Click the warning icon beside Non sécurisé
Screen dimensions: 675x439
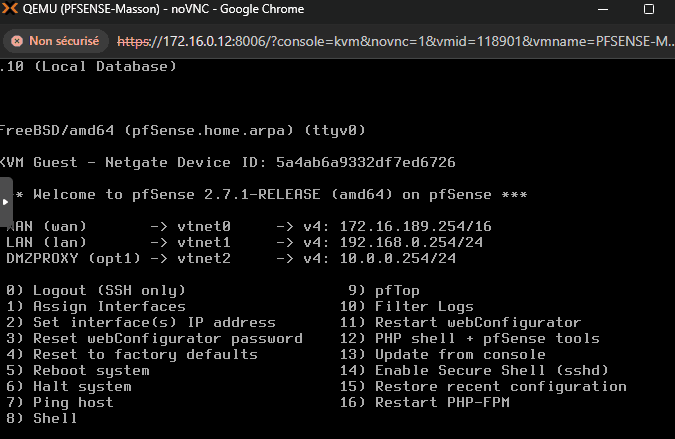point(17,42)
